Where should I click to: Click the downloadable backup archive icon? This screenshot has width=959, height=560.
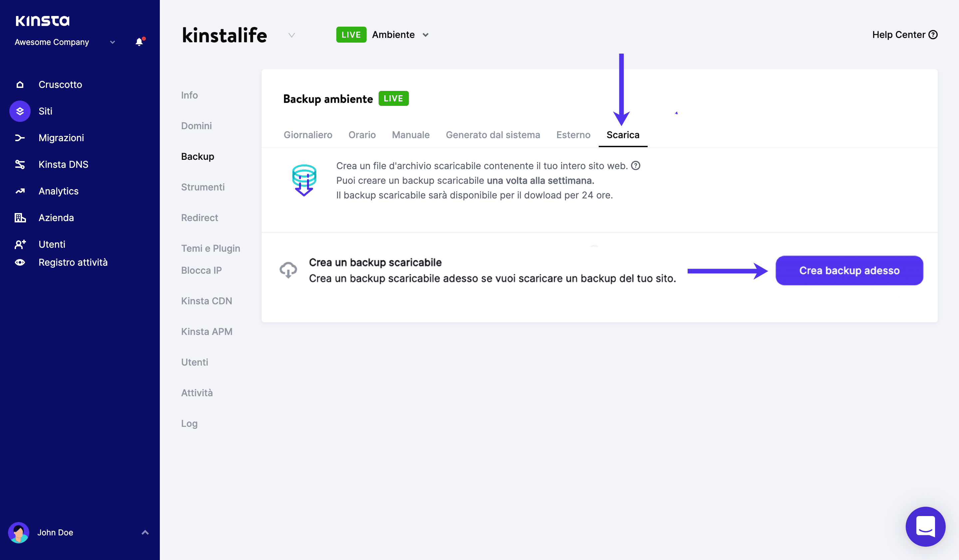[x=305, y=179]
